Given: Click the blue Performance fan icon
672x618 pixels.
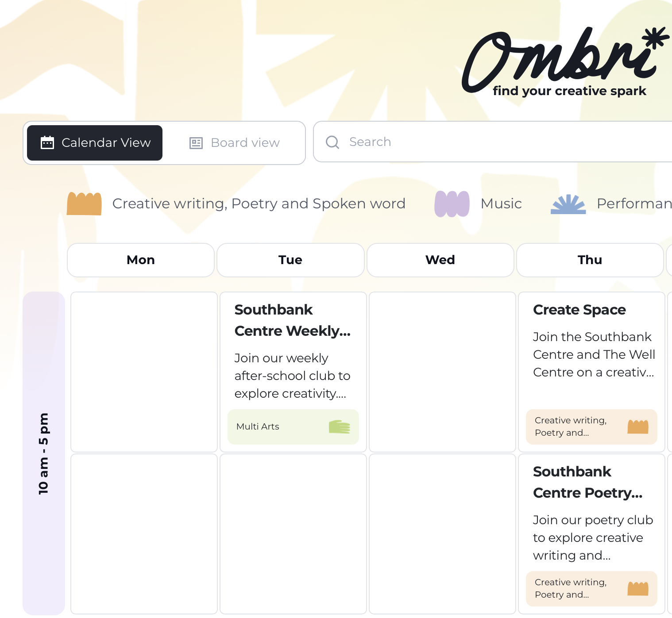Looking at the screenshot, I should click(568, 203).
